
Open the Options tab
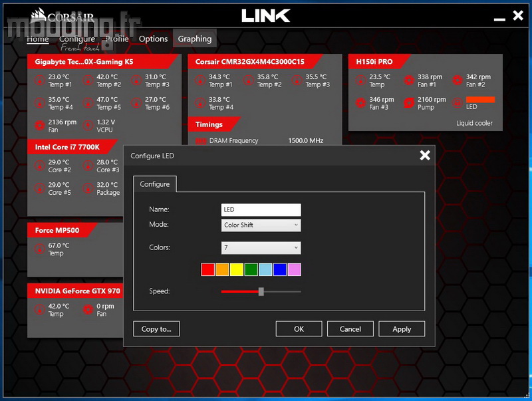(x=153, y=39)
